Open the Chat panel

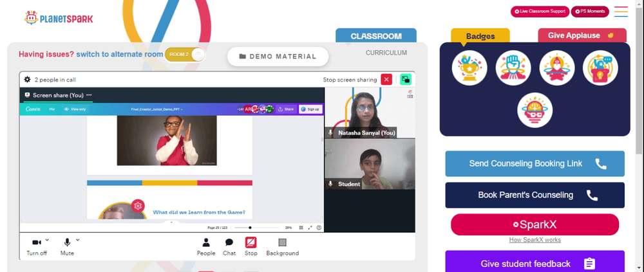(229, 248)
